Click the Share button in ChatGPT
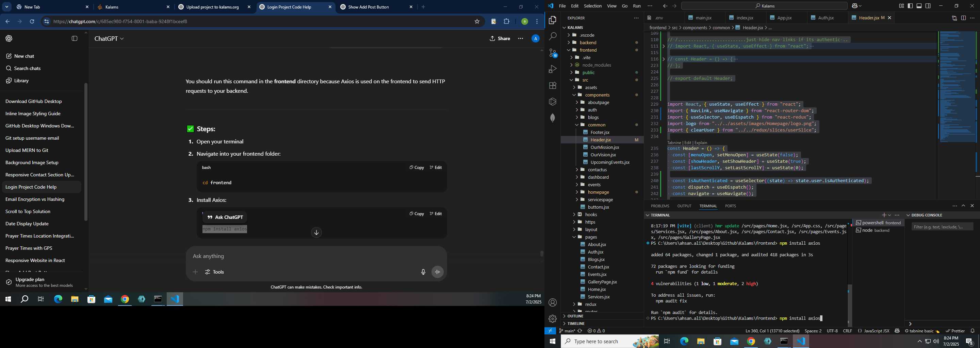Image resolution: width=980 pixels, height=348 pixels. coord(500,38)
